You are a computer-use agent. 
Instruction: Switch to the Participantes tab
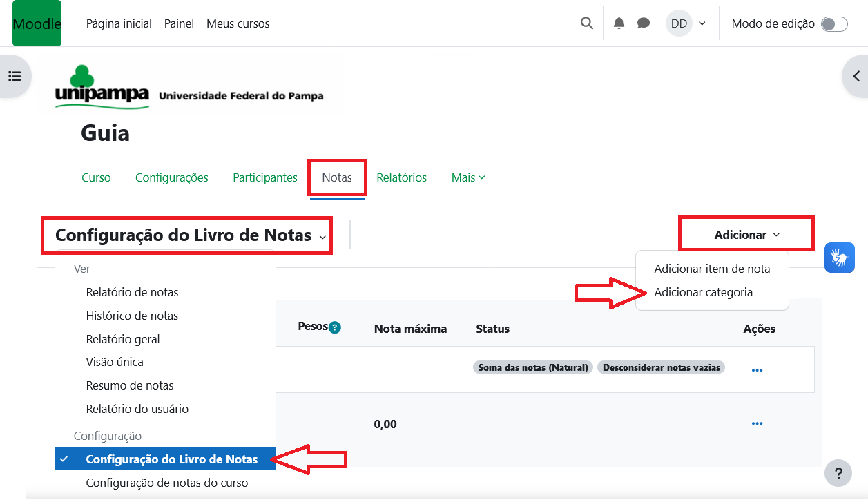[x=264, y=177]
